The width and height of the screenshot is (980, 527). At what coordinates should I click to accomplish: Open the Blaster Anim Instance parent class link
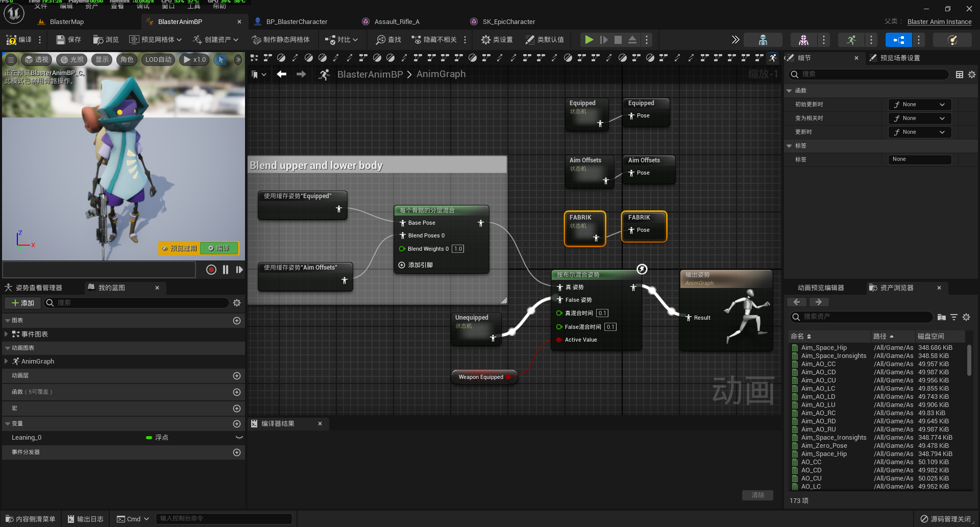(x=939, y=22)
